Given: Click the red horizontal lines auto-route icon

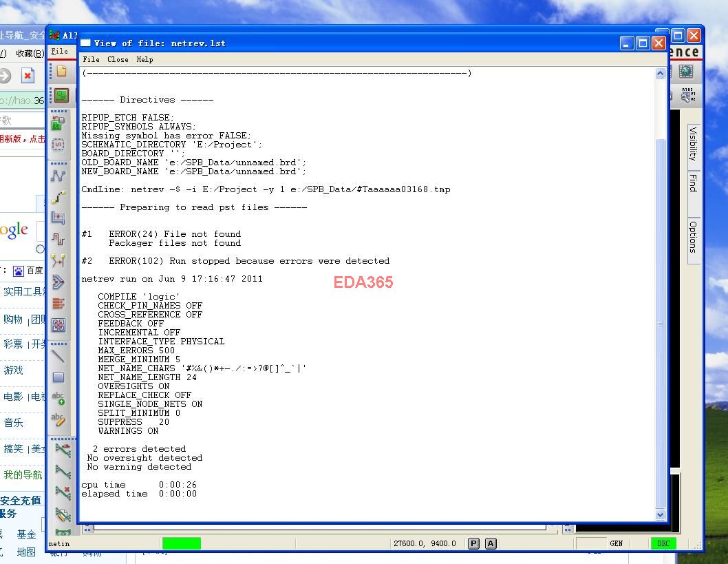Looking at the screenshot, I should (58, 304).
